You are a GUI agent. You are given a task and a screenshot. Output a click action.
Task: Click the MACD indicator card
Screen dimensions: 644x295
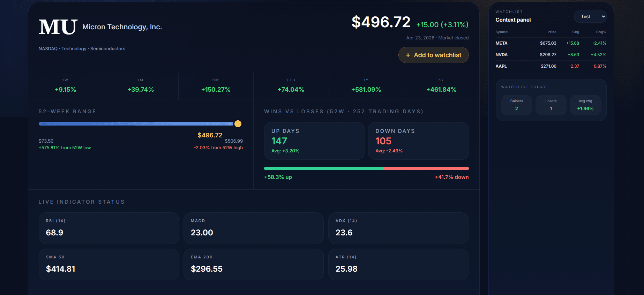click(253, 228)
